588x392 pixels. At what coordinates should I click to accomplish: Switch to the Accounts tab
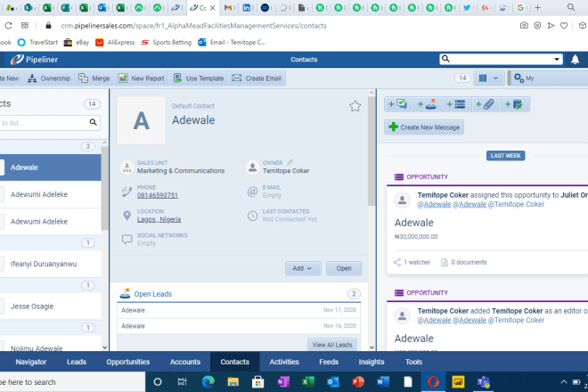coord(185,362)
